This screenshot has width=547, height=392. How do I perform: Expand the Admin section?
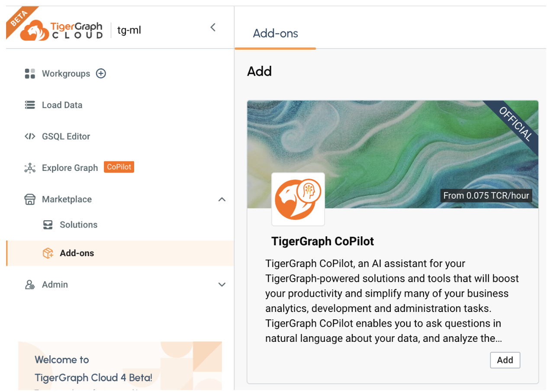[222, 284]
